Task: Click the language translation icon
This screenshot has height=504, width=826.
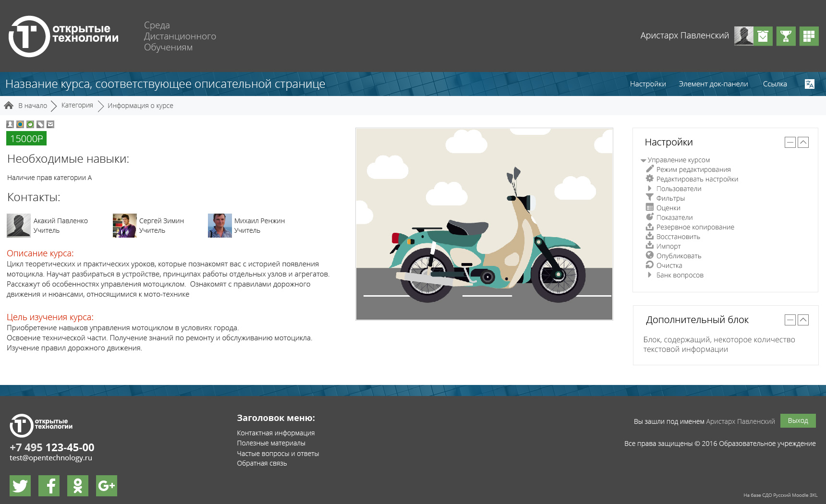Action: tap(809, 84)
